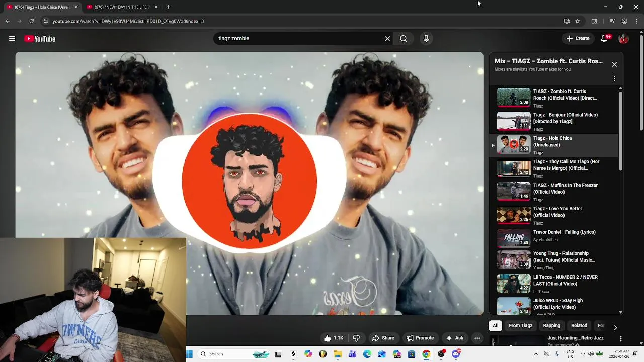
Task: Like the video showing 1.1K likes
Action: point(334,338)
